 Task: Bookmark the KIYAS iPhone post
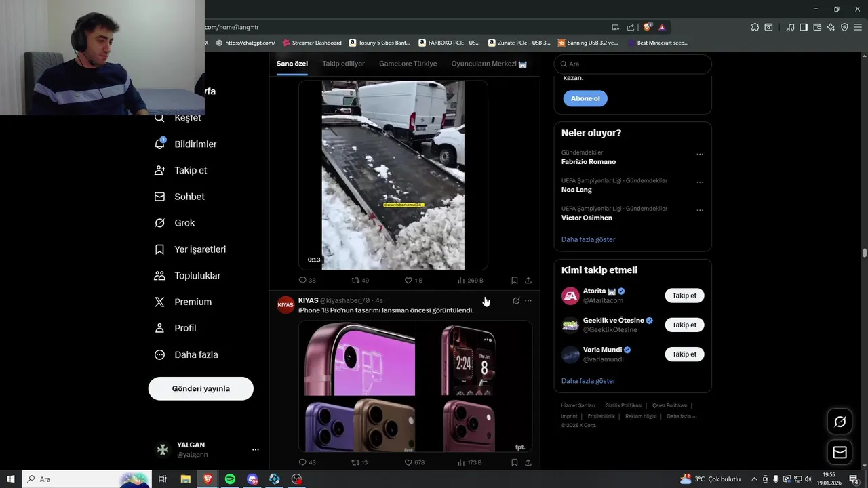515,462
